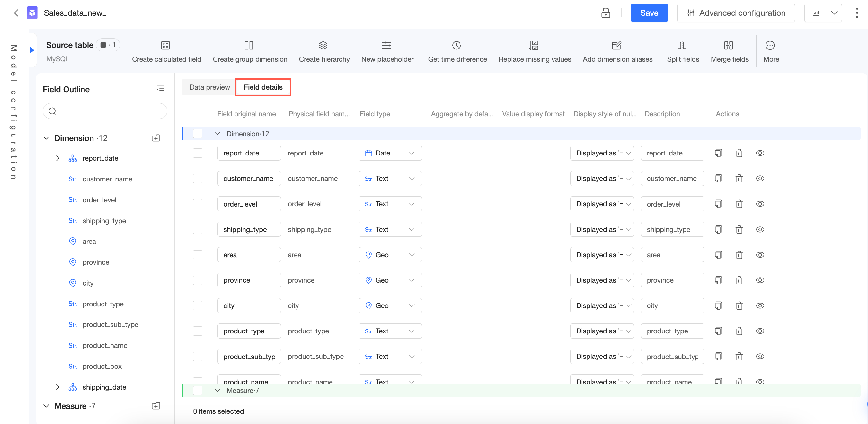Hide the customer_name field via eye icon
Viewport: 868px width, 424px height.
760,178
